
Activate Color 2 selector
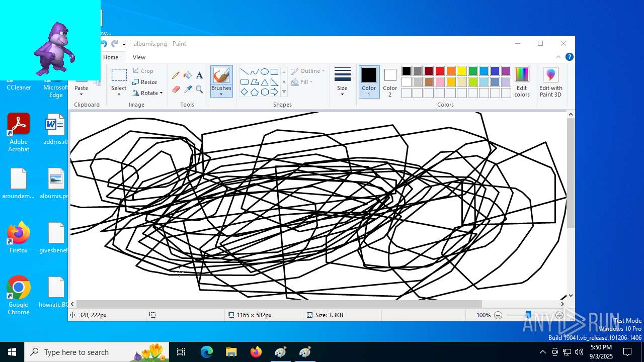[x=390, y=82]
